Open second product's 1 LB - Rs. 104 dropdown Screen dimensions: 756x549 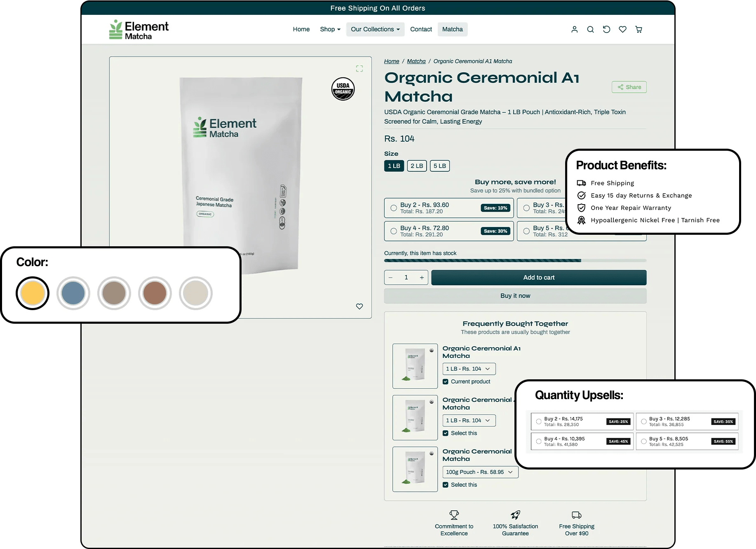point(469,421)
